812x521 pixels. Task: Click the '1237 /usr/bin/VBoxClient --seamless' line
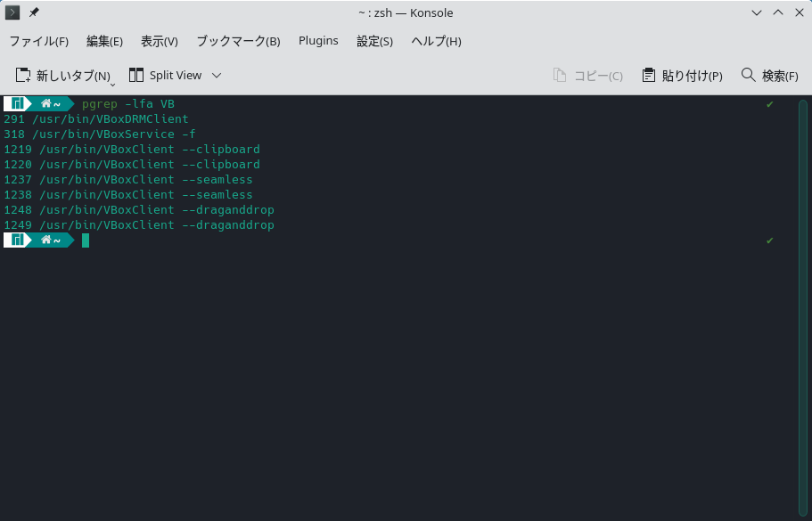[128, 180]
